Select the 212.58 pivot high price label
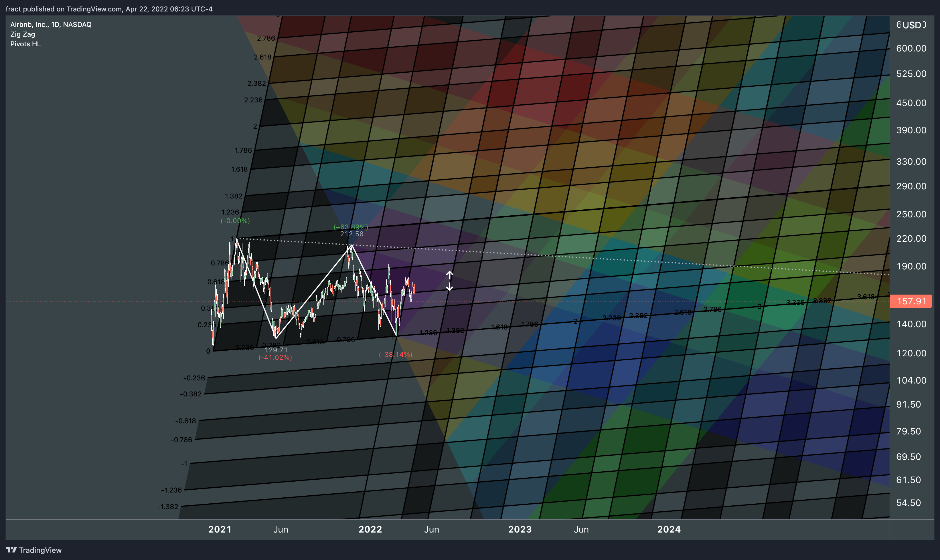This screenshot has width=940, height=560. tap(351, 234)
